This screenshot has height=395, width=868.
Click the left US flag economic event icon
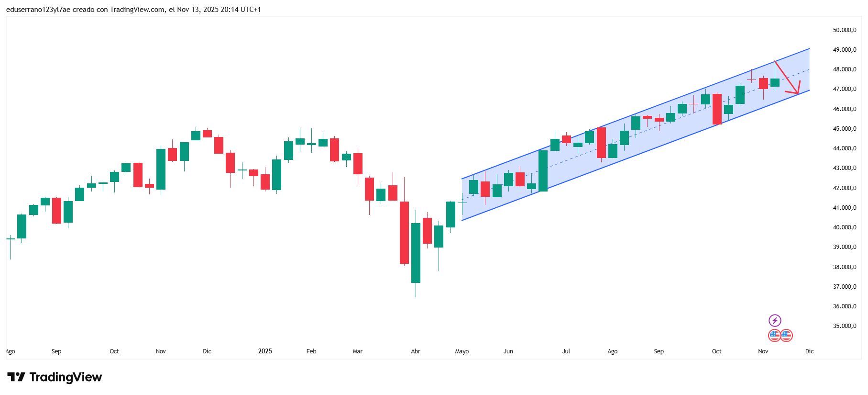click(774, 335)
